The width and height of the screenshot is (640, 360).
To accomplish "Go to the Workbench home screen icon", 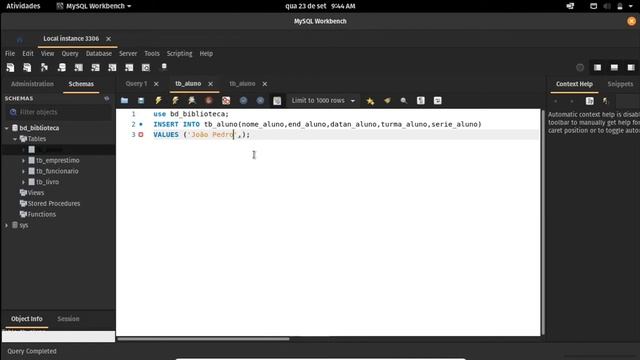I will (x=19, y=40).
